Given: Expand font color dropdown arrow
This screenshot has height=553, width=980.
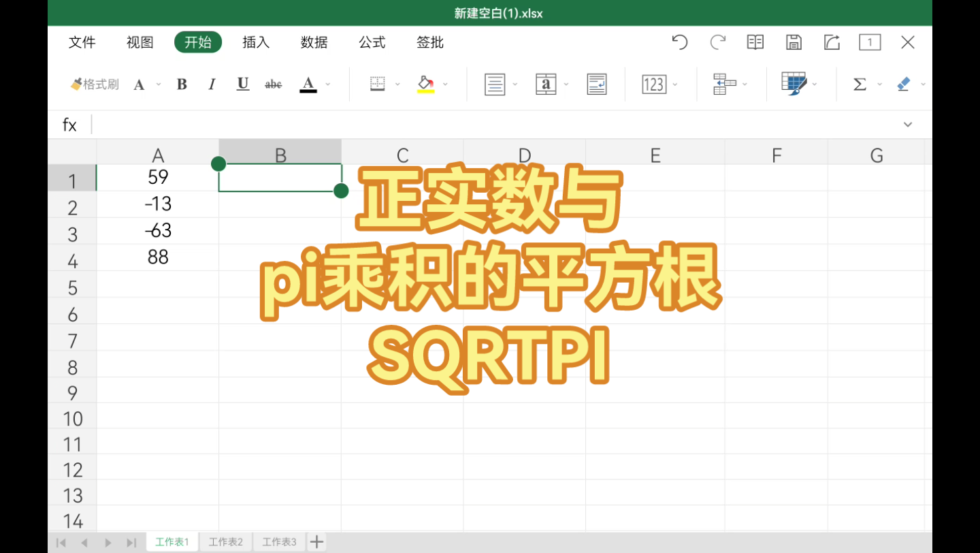Looking at the screenshot, I should 328,84.
